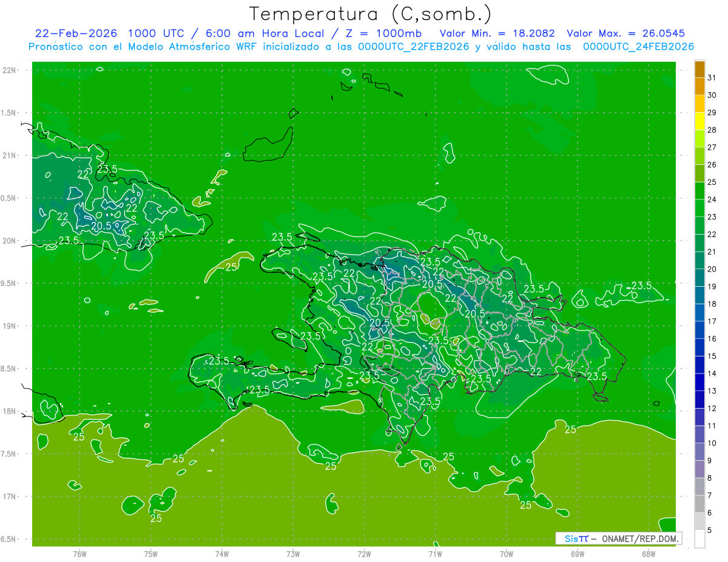This screenshot has height=562, width=728.
Task: Click the '70W' longitude axis label
Action: (507, 554)
